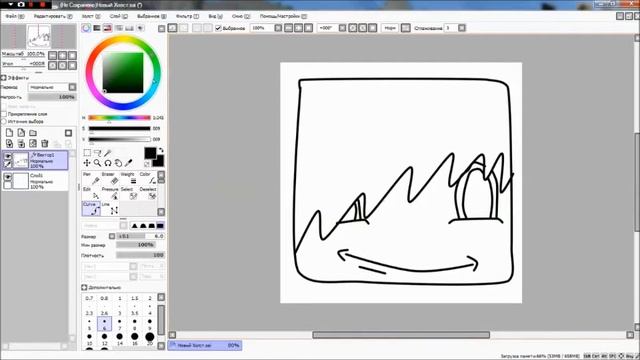640x360 pixels.
Task: Open the rotation angle dropdown
Action: [342, 28]
